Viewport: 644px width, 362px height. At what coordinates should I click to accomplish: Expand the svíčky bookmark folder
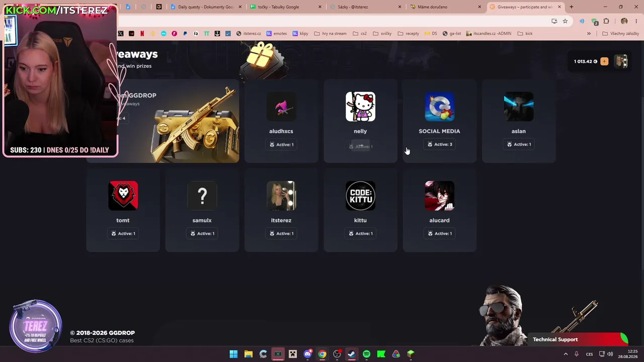(x=382, y=34)
